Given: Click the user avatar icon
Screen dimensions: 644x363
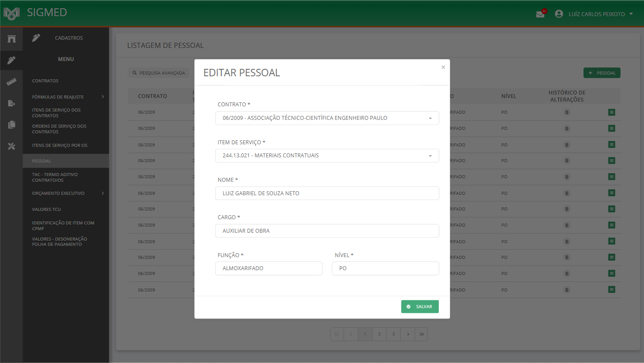Looking at the screenshot, I should coord(559,14).
